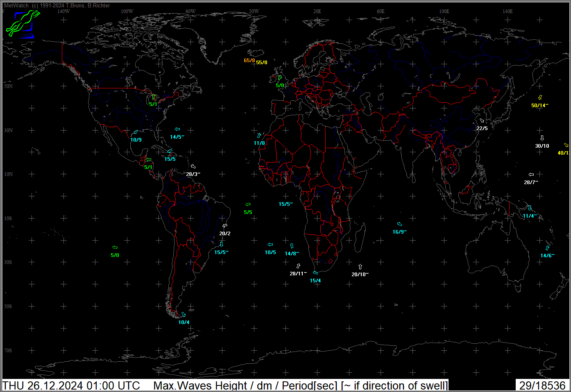This screenshot has height=392, width=571.
Task: Click the green arrow above the Central America 5/1 label
Action: (x=148, y=160)
